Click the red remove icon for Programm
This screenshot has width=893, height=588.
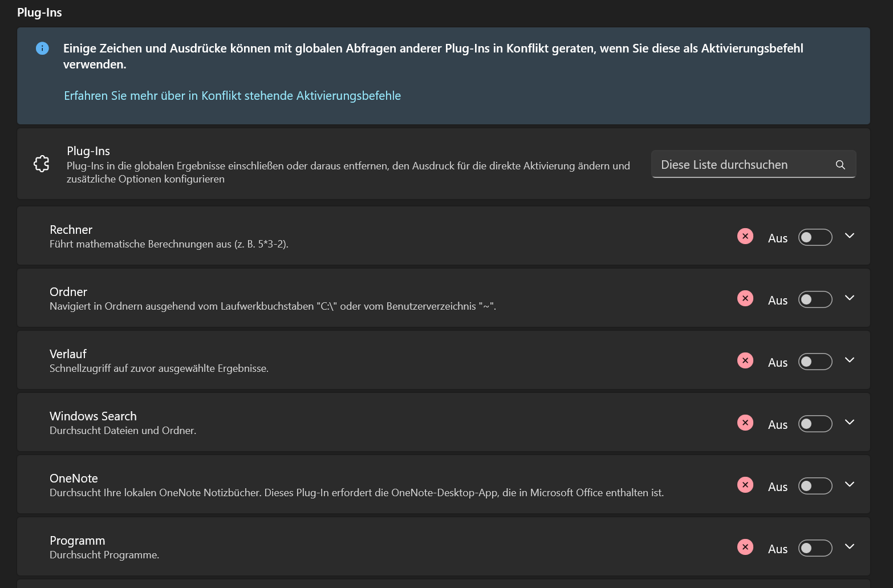tap(745, 546)
